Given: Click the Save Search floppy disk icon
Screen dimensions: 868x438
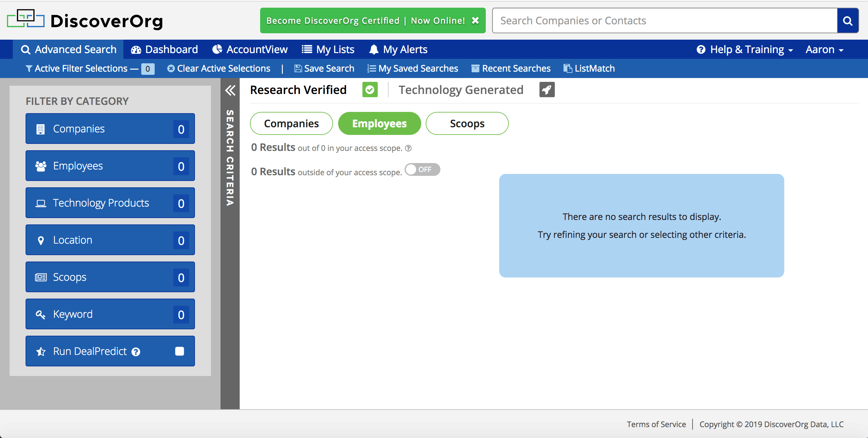Looking at the screenshot, I should pyautogui.click(x=298, y=68).
